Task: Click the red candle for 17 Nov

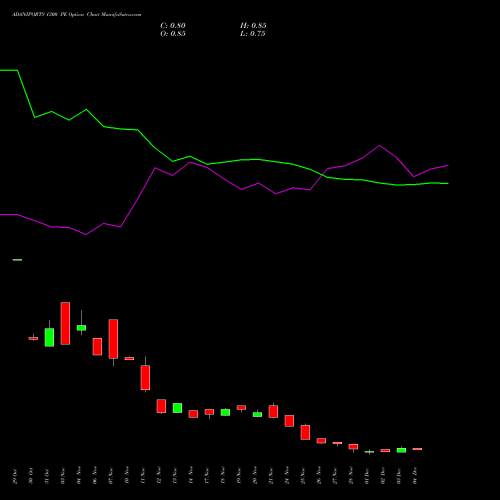Action: (x=209, y=412)
